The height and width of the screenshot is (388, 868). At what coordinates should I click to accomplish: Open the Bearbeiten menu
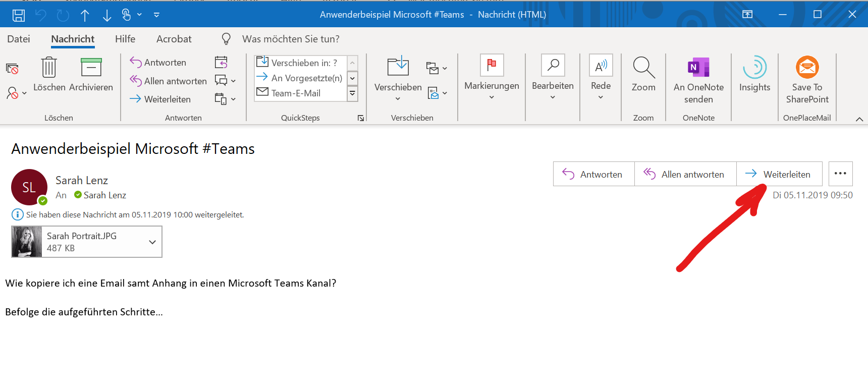[x=553, y=78]
